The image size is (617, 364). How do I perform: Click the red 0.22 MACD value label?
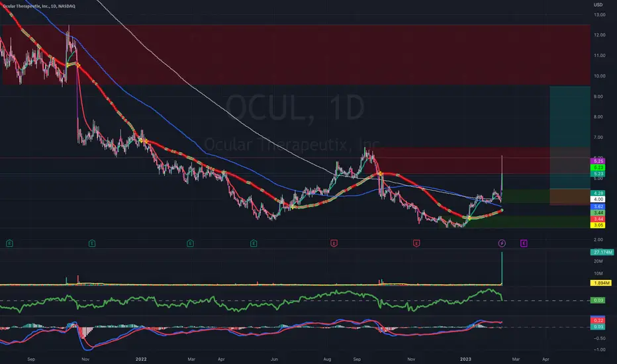coord(598,320)
